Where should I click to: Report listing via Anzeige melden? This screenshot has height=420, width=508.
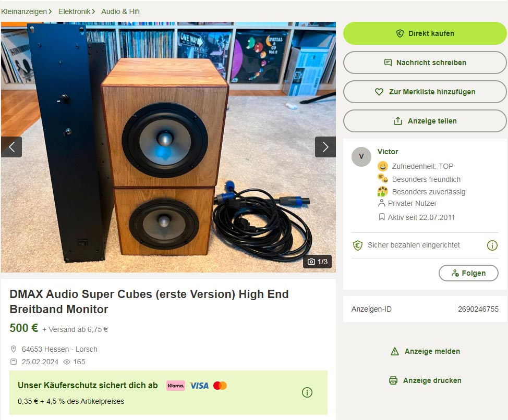pyautogui.click(x=426, y=351)
